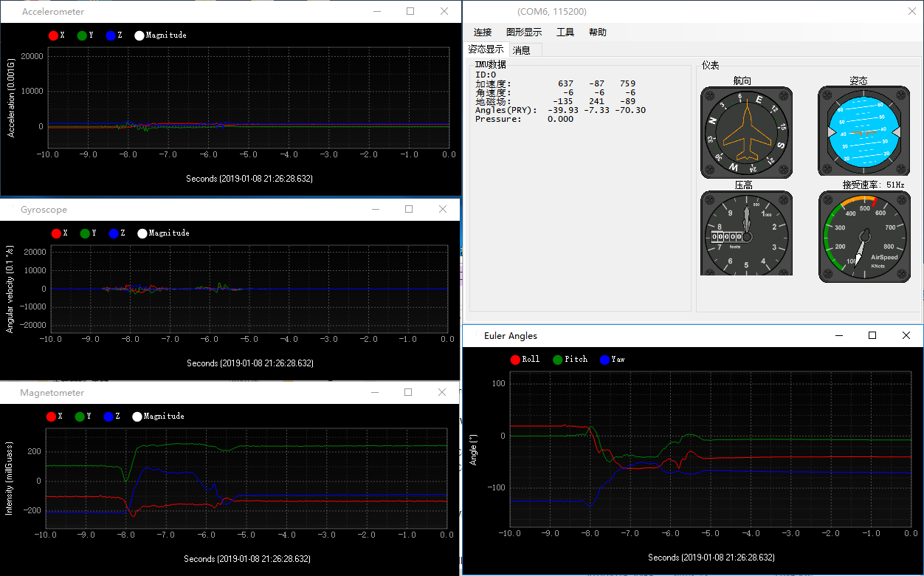The image size is (924, 576).
Task: Toggle the green Pitch series in Euler Angles
Action: (x=570, y=360)
